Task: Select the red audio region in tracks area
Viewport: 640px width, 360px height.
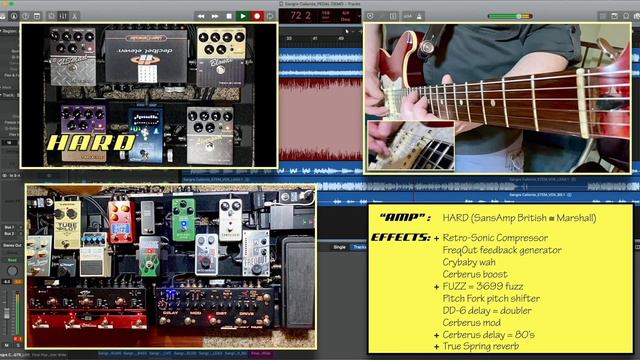Action: 321,119
